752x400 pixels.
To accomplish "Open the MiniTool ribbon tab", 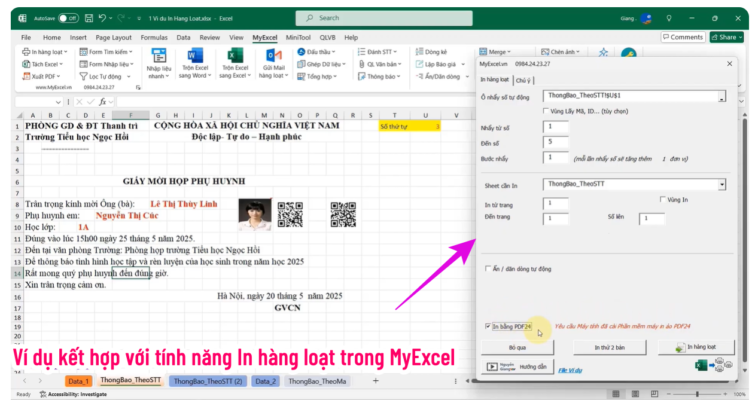I will (297, 37).
